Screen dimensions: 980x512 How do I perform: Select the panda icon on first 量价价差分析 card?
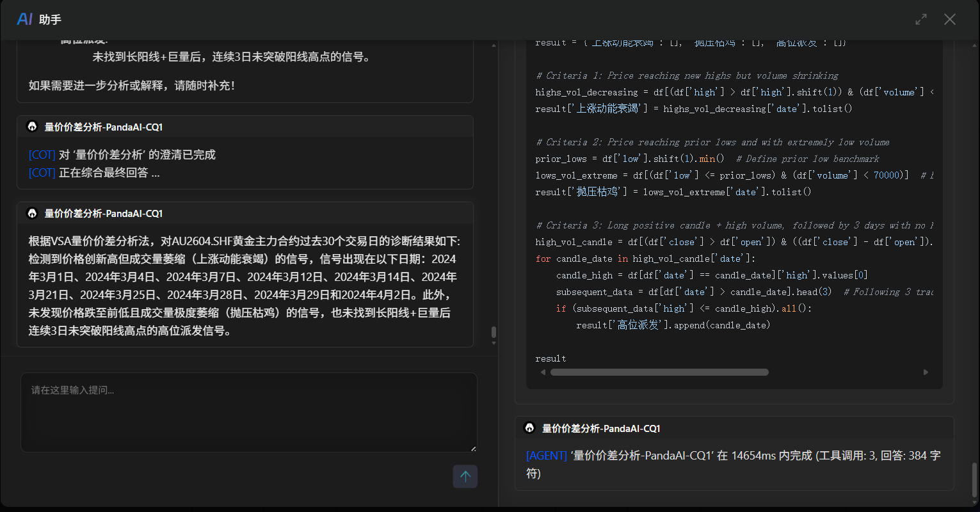[x=33, y=127]
